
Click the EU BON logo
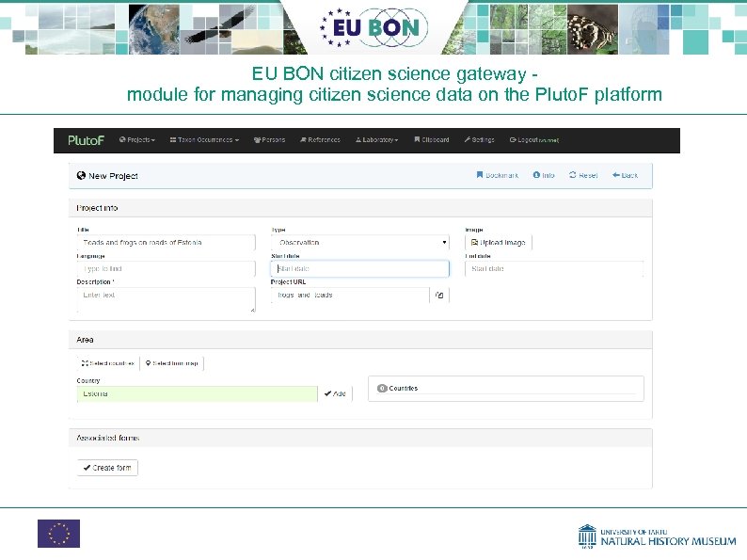coord(373,27)
